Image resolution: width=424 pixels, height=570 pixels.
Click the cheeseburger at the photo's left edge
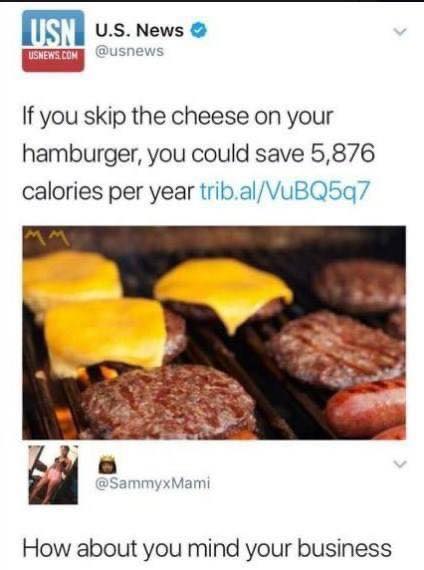(x=71, y=280)
